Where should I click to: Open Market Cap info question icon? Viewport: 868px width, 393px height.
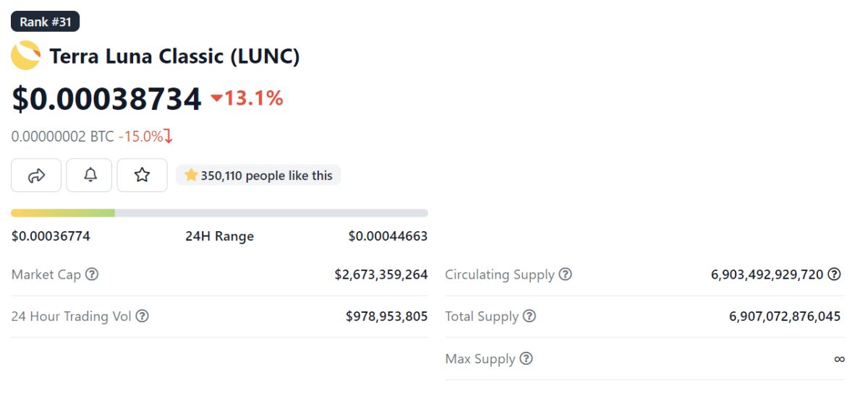point(92,275)
